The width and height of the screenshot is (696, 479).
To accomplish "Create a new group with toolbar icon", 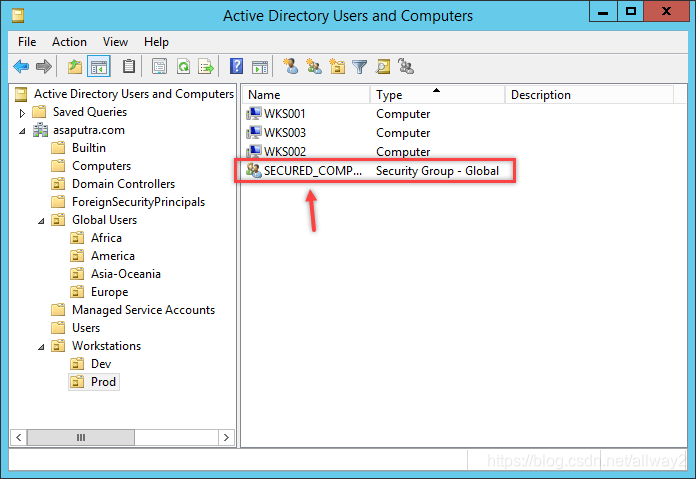I will click(314, 67).
